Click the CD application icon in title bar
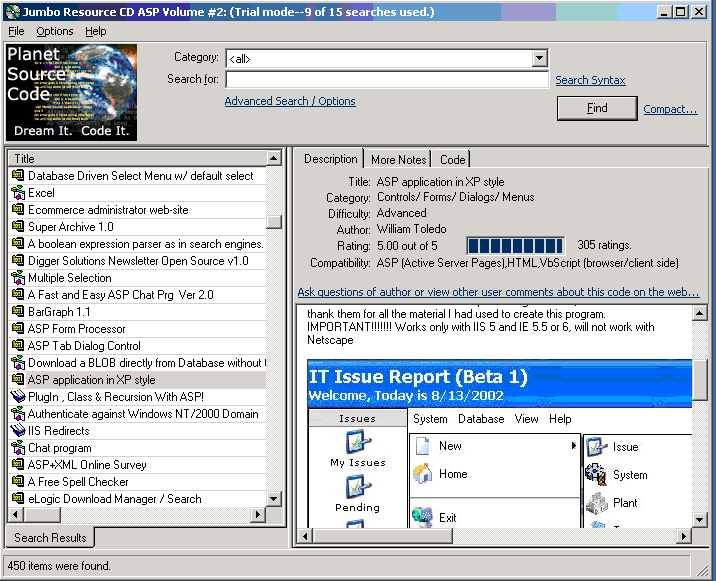The image size is (716, 581). pos(12,11)
